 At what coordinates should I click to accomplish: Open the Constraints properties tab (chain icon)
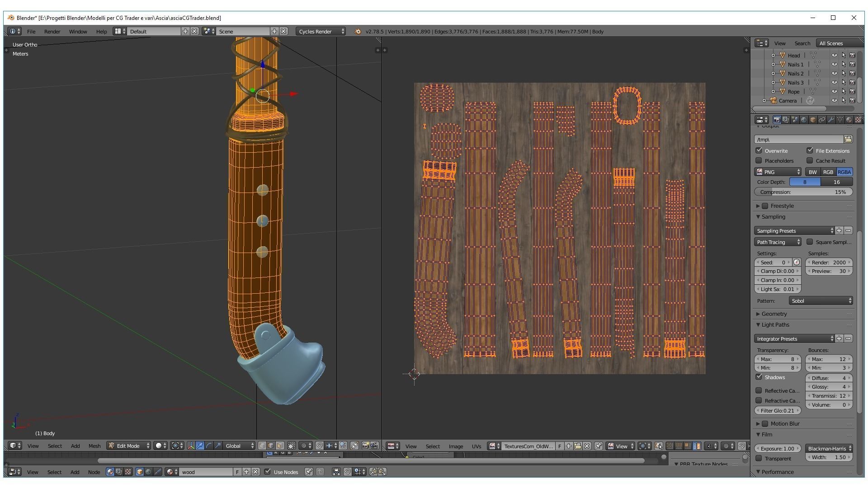point(822,120)
